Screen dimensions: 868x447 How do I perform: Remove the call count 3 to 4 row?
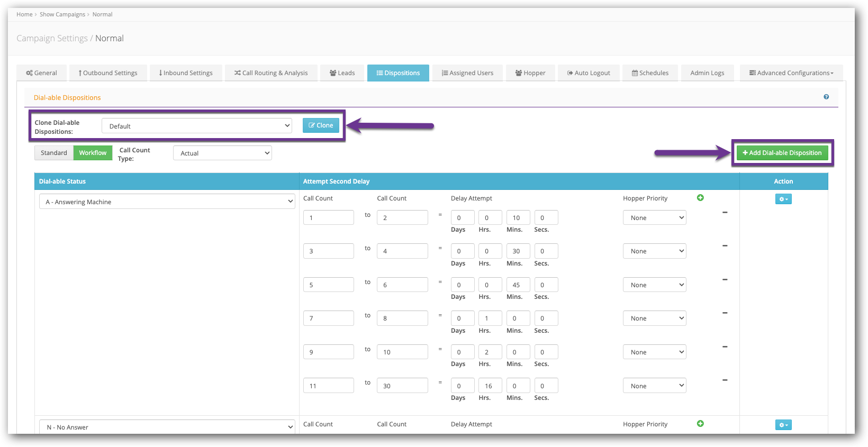[x=725, y=246]
